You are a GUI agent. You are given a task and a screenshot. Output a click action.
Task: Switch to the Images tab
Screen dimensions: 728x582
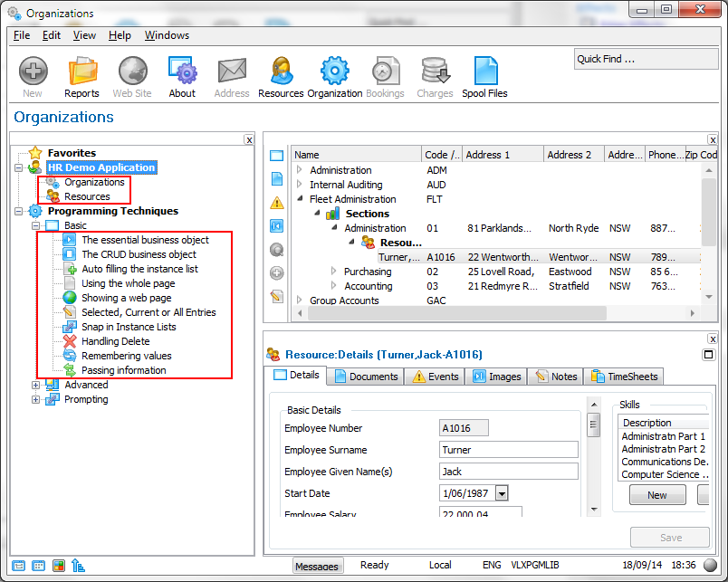point(496,377)
